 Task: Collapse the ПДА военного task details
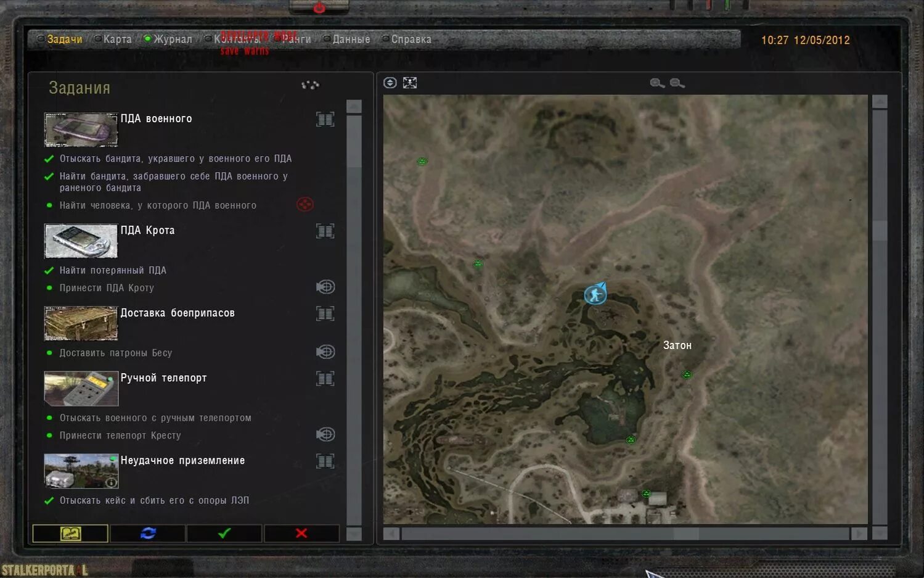[325, 119]
